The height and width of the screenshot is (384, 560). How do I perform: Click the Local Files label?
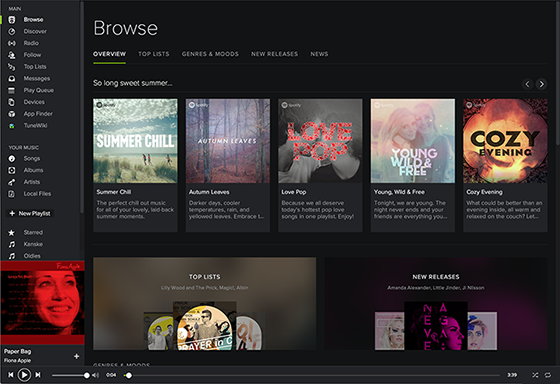pos(37,194)
